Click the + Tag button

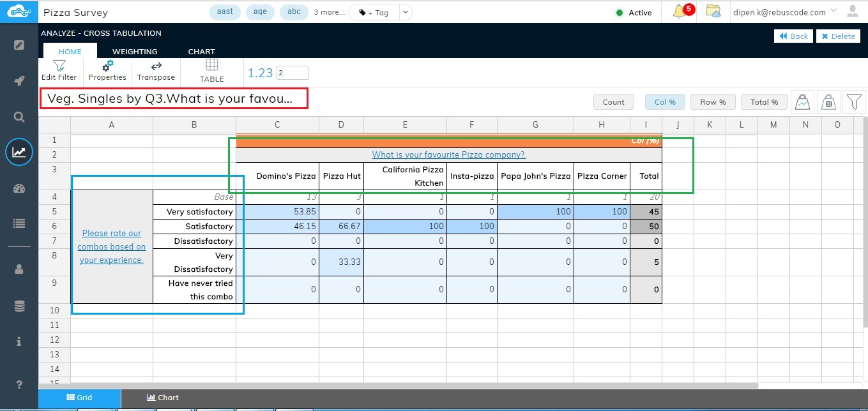click(x=373, y=12)
